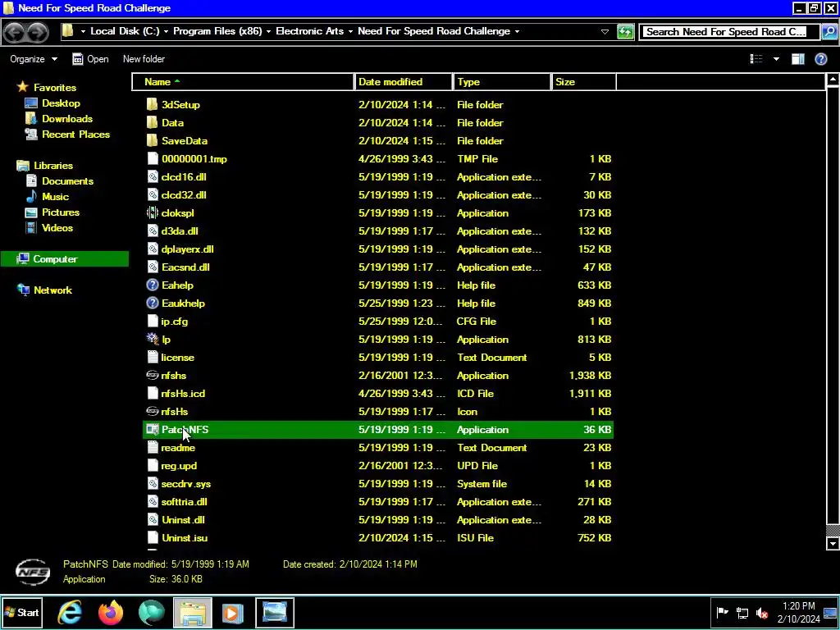Viewport: 840px width, 630px height.
Task: Select the ip.cfg file
Action: click(174, 322)
